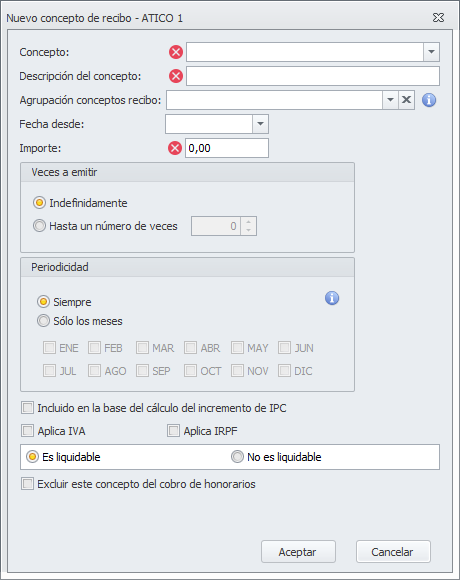Expand the Agrupación conceptos recibo dropdown

390,100
